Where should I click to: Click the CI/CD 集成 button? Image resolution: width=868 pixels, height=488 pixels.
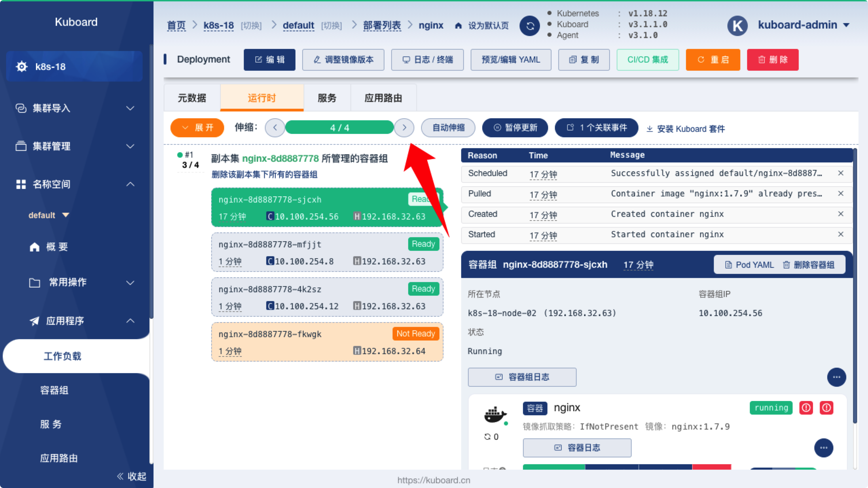pos(648,60)
